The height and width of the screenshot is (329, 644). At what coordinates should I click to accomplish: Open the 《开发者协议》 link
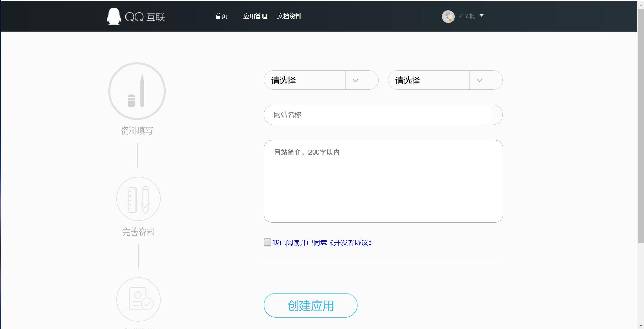coord(350,243)
